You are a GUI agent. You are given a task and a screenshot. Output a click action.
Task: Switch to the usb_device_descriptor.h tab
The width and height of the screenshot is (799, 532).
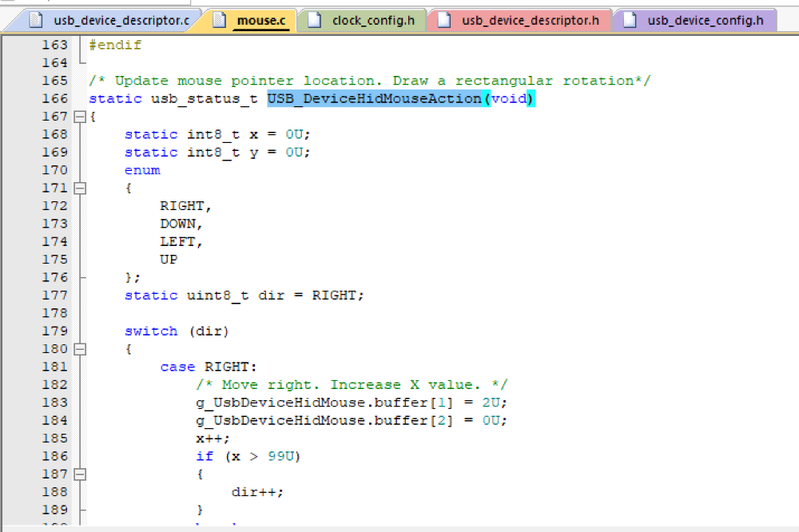coord(520,21)
